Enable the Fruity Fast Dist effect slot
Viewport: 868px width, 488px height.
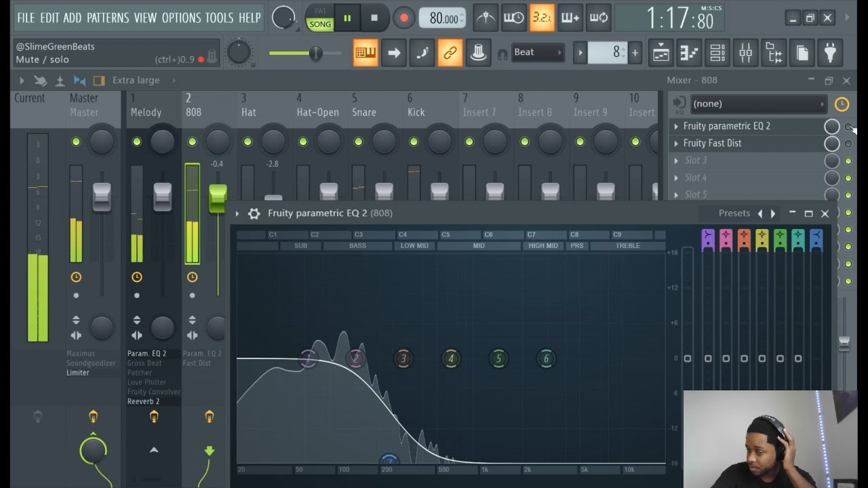(848, 144)
